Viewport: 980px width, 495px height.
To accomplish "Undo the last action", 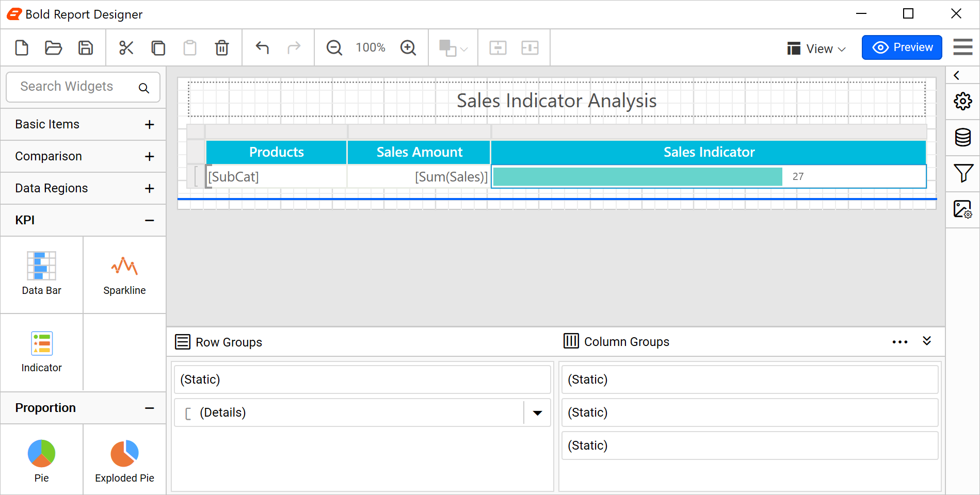I will pyautogui.click(x=262, y=47).
